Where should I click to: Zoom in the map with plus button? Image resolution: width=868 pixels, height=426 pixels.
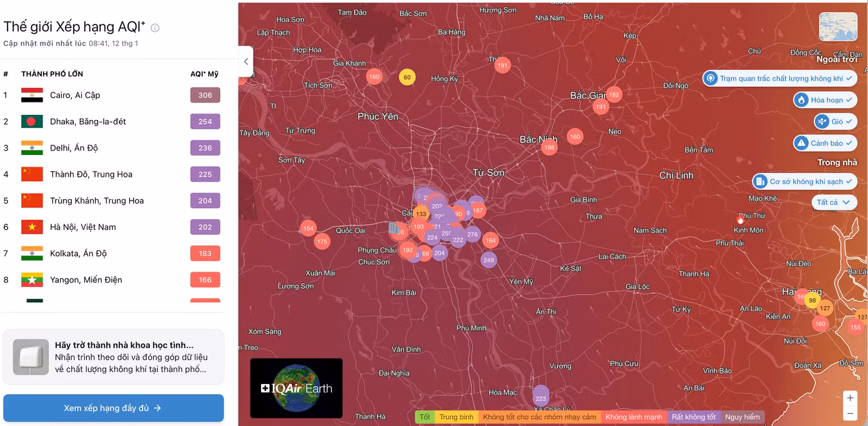click(849, 398)
